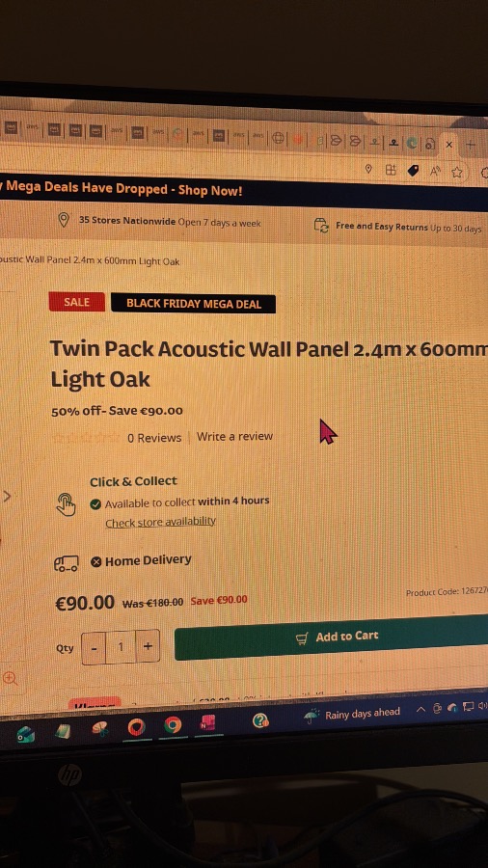Click the Mega Deals Shop Now banner
This screenshot has width=488, height=868.
click(x=122, y=189)
